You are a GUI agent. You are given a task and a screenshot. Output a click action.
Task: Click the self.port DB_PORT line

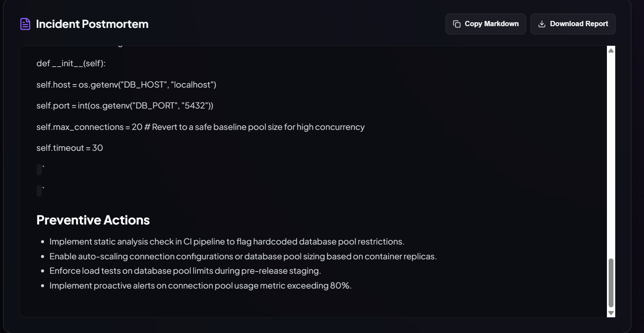[x=125, y=106]
